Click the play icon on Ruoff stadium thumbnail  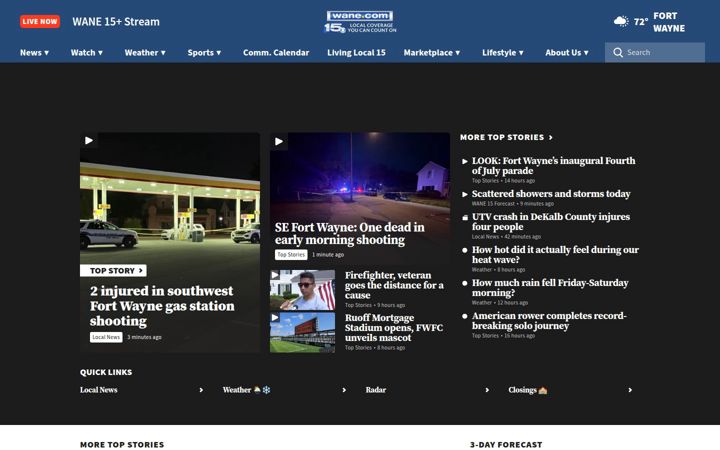click(275, 317)
